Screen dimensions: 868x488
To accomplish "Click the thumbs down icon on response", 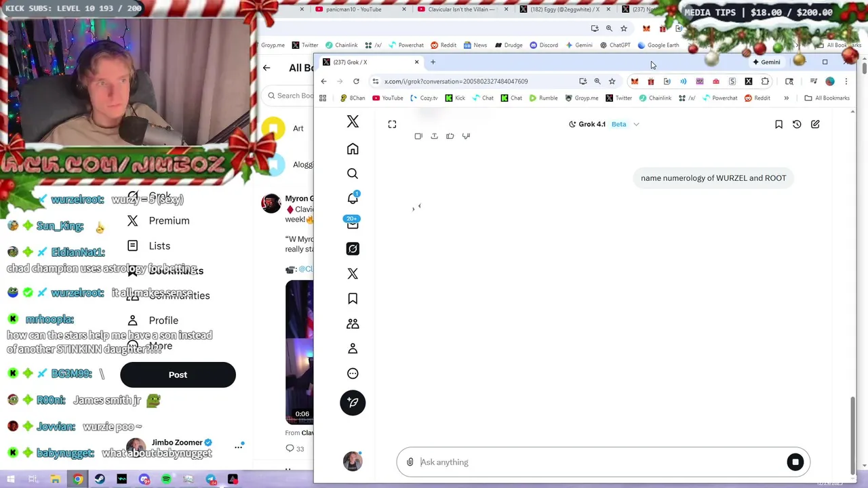I will pos(466,136).
